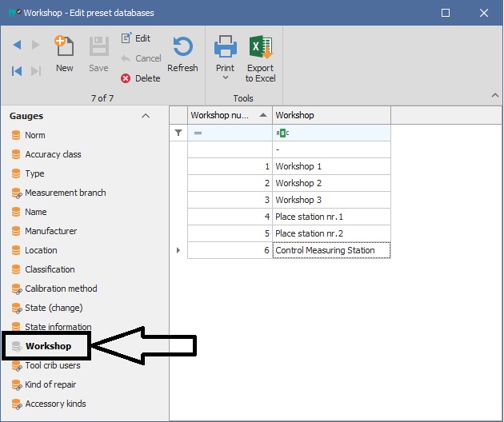Open the Location database
The width and height of the screenshot is (504, 422).
point(34,250)
